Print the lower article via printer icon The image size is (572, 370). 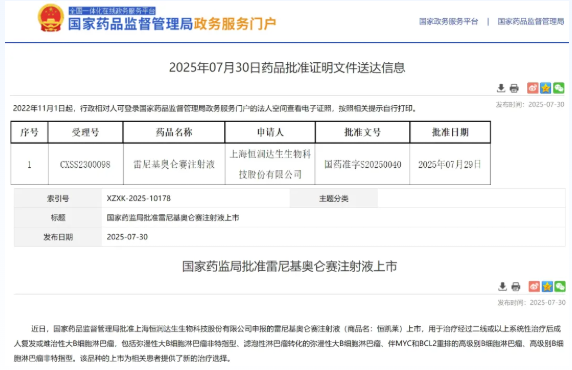[515, 286]
